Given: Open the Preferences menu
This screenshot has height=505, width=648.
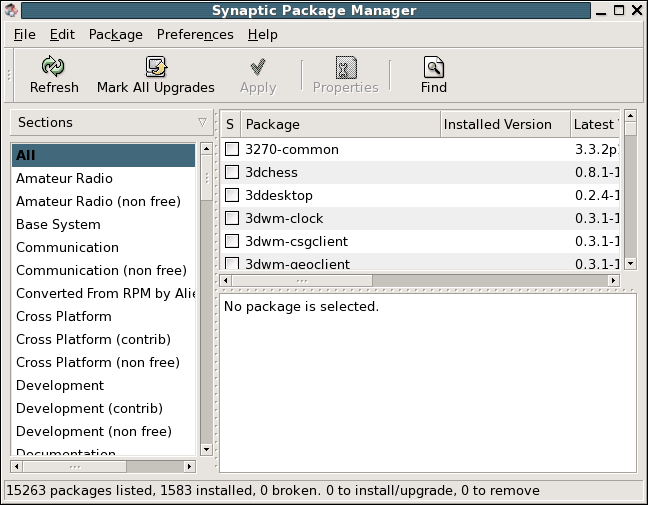Looking at the screenshot, I should (x=195, y=35).
